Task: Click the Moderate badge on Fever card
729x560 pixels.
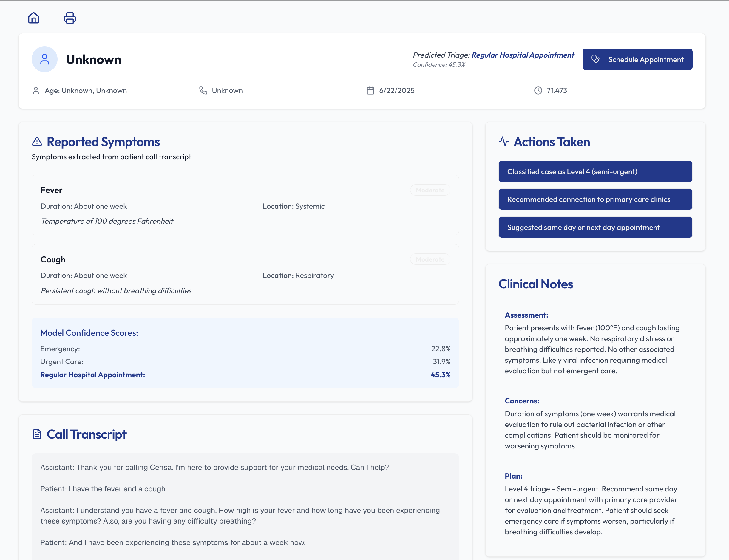Action: click(x=430, y=190)
